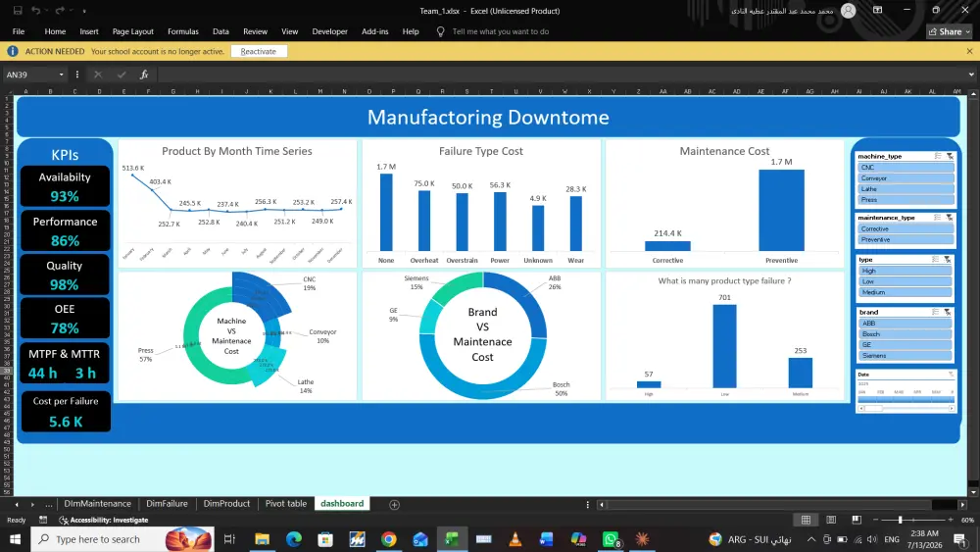Screen dimensions: 980x552
Task: Dismiss the yellow Action Needed message bar
Action: pos(969,51)
